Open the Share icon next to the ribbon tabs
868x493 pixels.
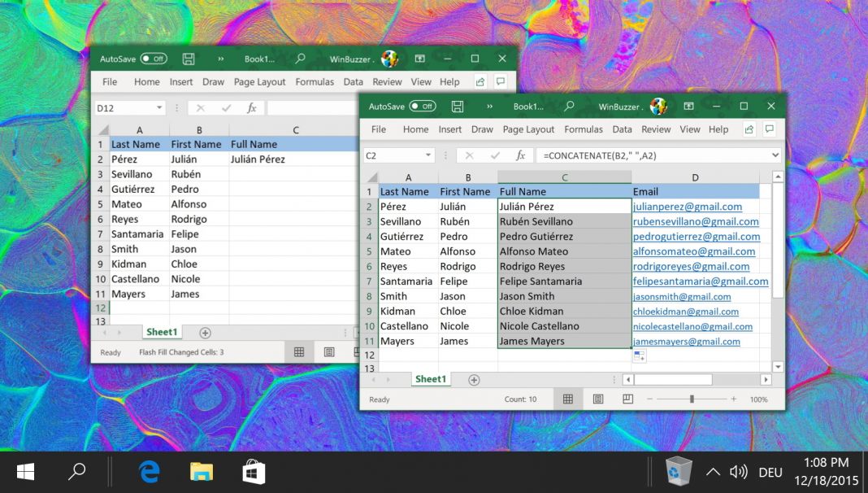pos(749,129)
